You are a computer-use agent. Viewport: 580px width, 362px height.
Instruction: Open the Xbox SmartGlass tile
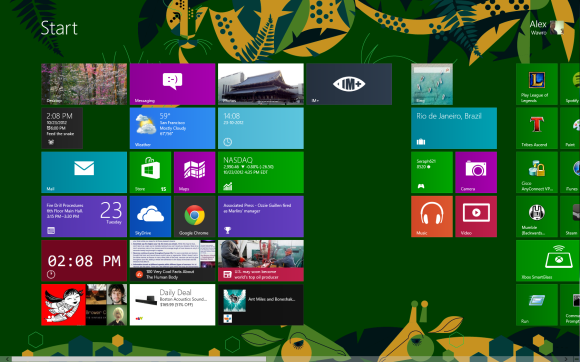[548, 261]
